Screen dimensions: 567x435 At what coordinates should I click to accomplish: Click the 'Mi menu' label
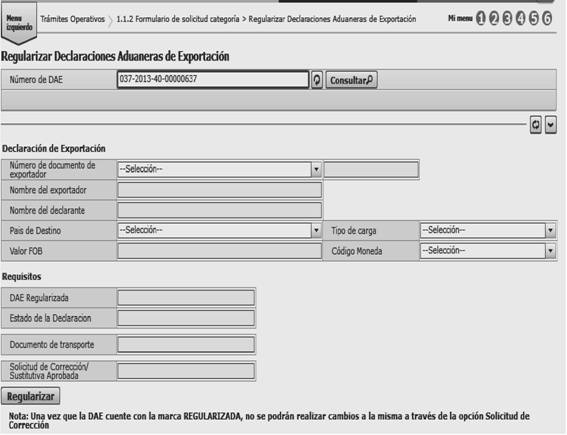tap(460, 18)
